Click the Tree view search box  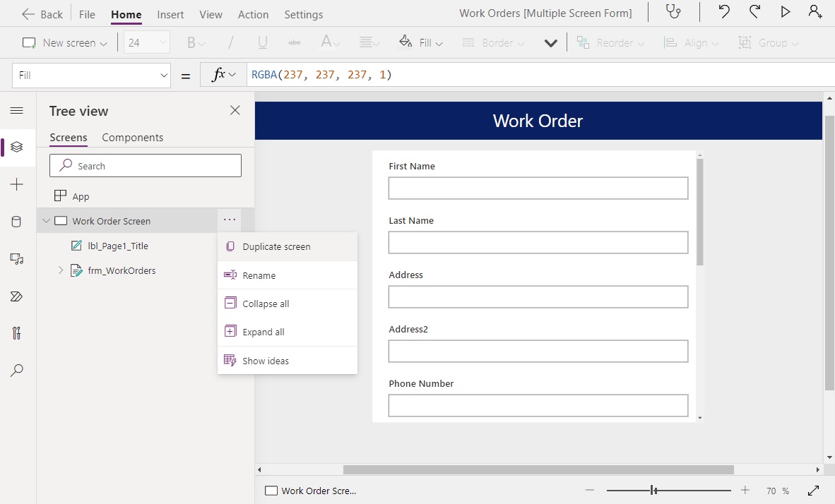(145, 165)
